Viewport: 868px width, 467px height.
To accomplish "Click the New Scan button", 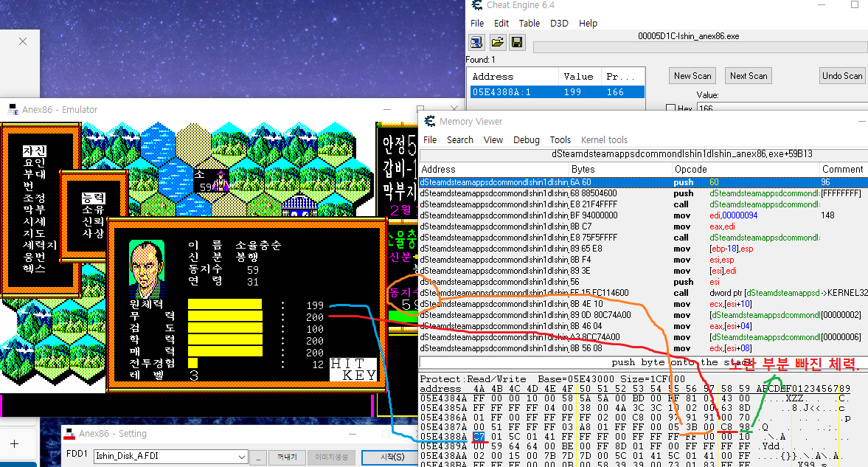I will click(x=692, y=76).
